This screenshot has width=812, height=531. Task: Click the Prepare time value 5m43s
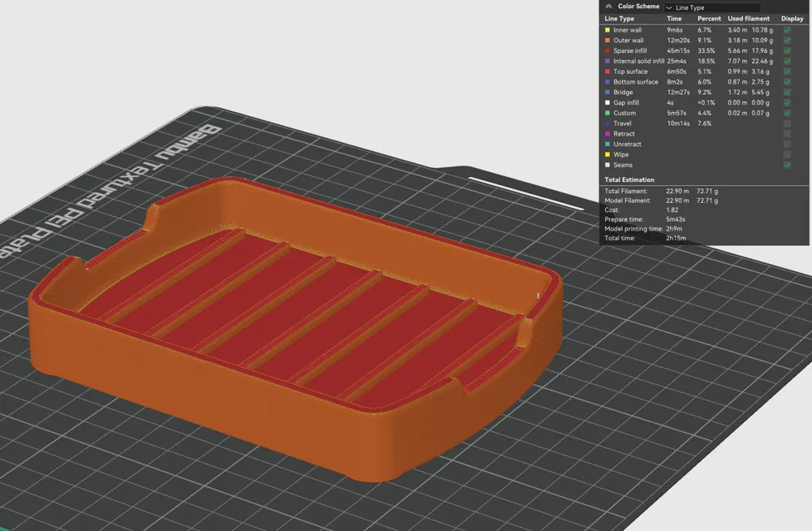(676, 219)
